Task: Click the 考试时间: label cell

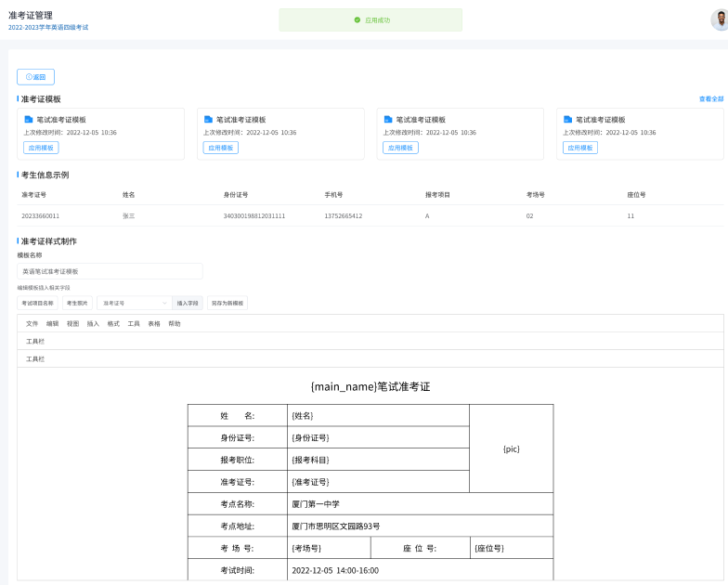Action: click(238, 570)
